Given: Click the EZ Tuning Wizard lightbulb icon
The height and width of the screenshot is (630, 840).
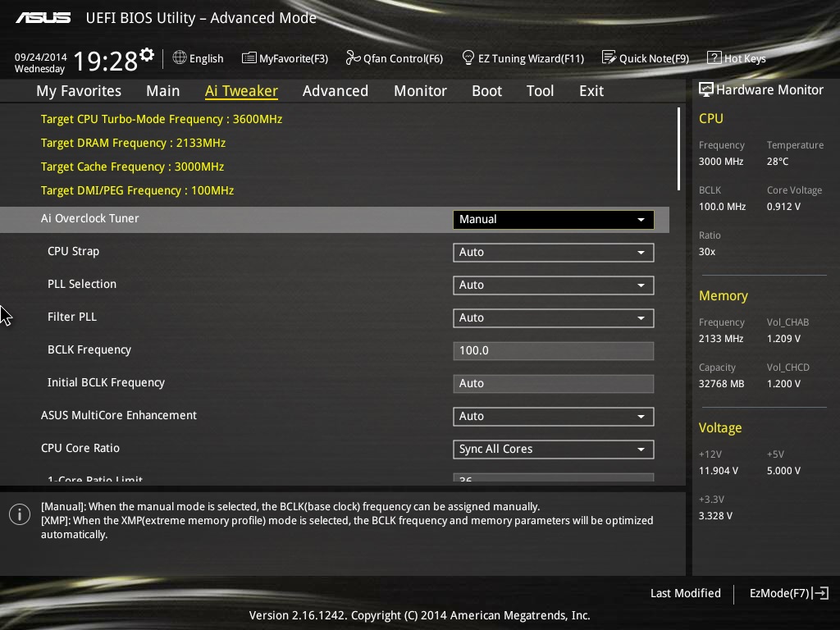Looking at the screenshot, I should (x=468, y=57).
